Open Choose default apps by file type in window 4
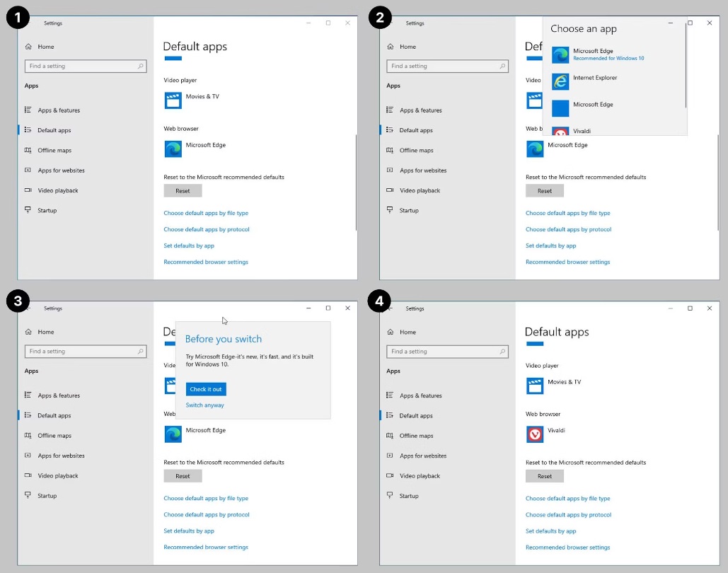The height and width of the screenshot is (573, 728). 567,499
